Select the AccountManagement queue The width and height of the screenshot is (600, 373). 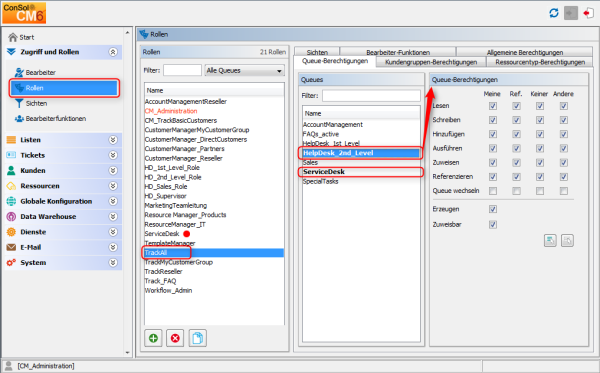point(333,125)
